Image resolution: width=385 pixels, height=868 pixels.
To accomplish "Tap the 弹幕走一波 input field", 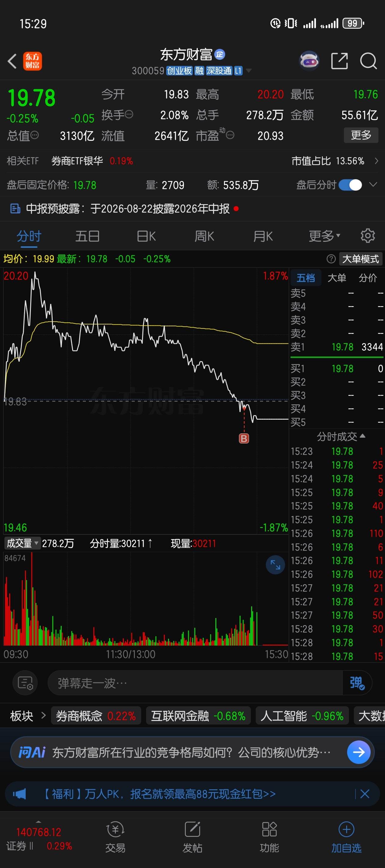I will (x=195, y=683).
